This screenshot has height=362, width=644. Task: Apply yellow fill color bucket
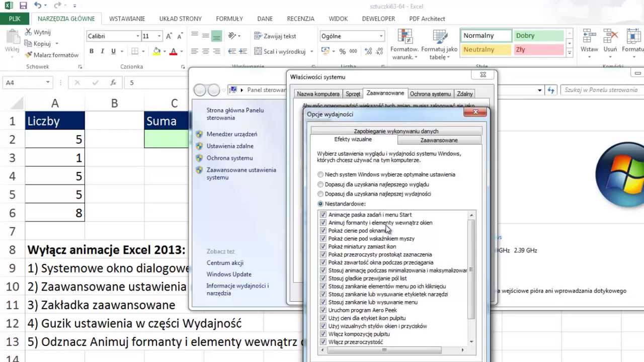click(157, 51)
